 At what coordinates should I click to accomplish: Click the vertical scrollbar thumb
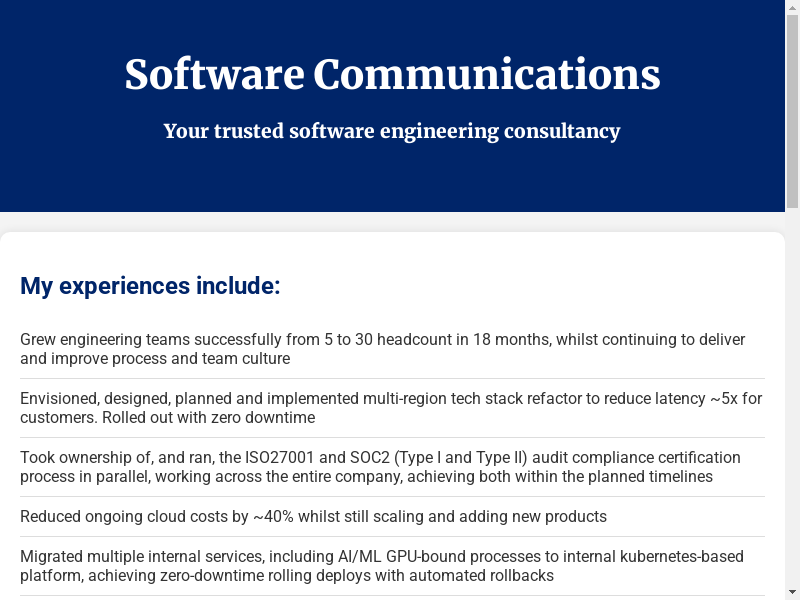pyautogui.click(x=792, y=110)
